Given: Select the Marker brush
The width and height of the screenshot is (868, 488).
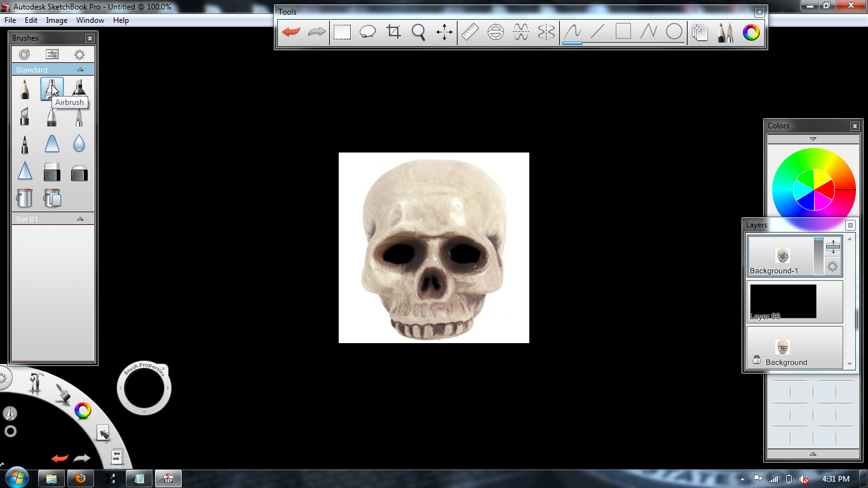Looking at the screenshot, I should click(79, 89).
